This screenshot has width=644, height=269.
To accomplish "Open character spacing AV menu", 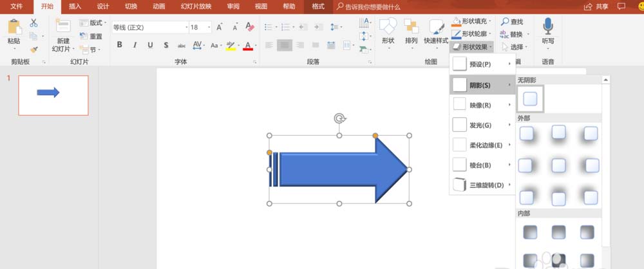I will 198,45.
